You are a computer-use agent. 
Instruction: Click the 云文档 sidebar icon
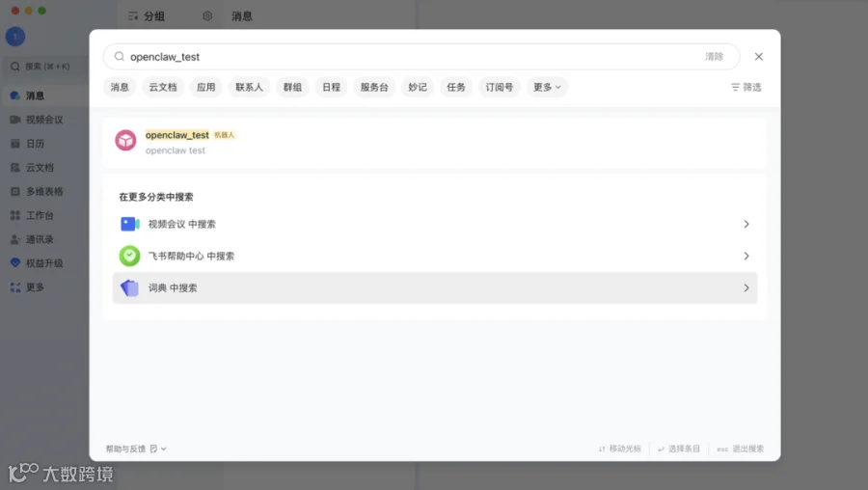14,167
